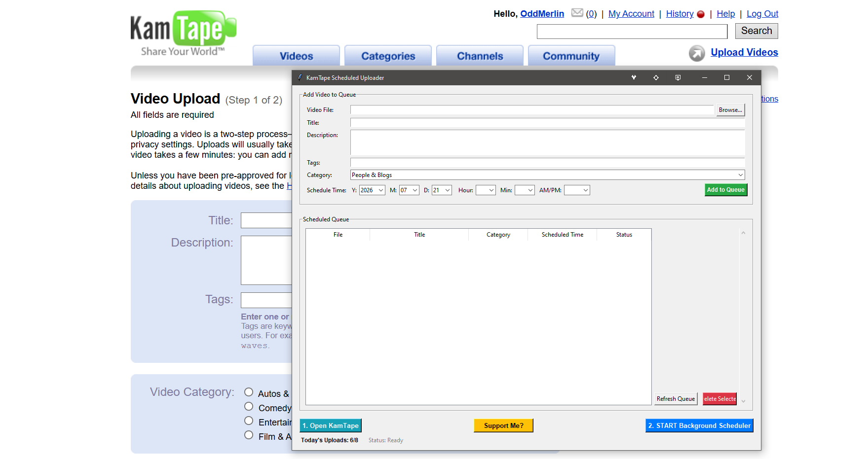Click the website search input field
This screenshot has width=868, height=459.
[x=632, y=32]
